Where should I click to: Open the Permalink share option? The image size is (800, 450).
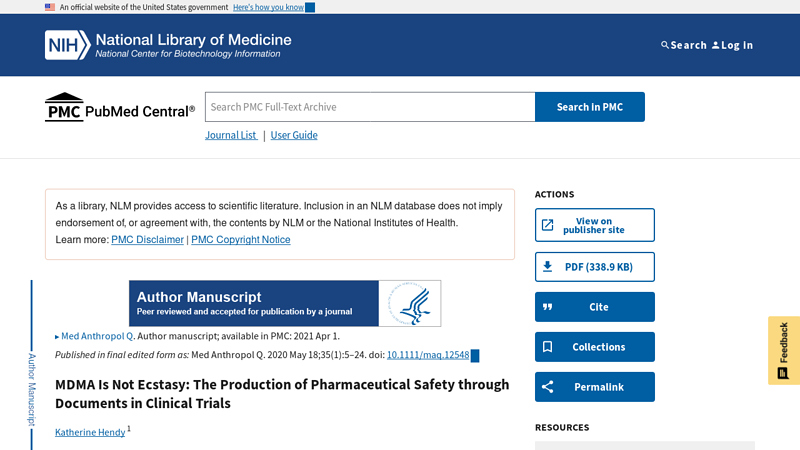coord(594,387)
